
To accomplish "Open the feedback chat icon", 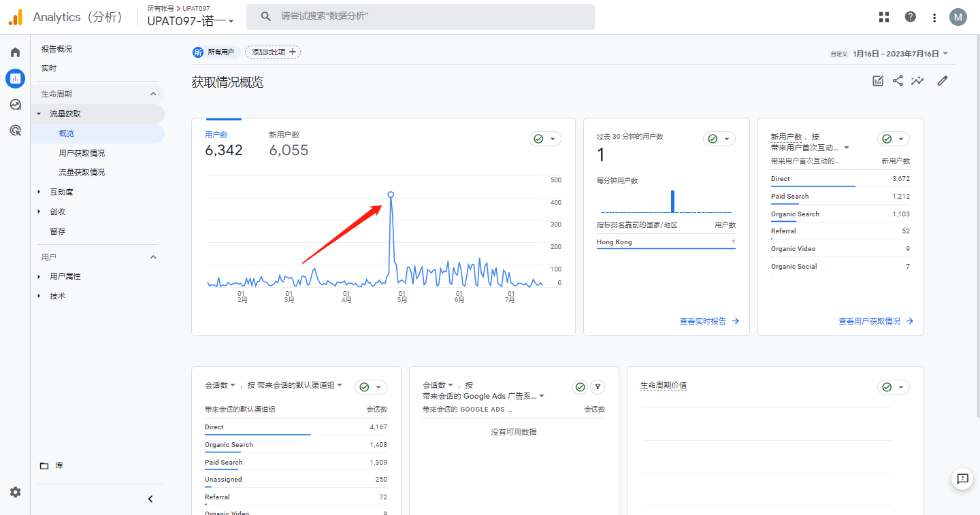I will [962, 479].
